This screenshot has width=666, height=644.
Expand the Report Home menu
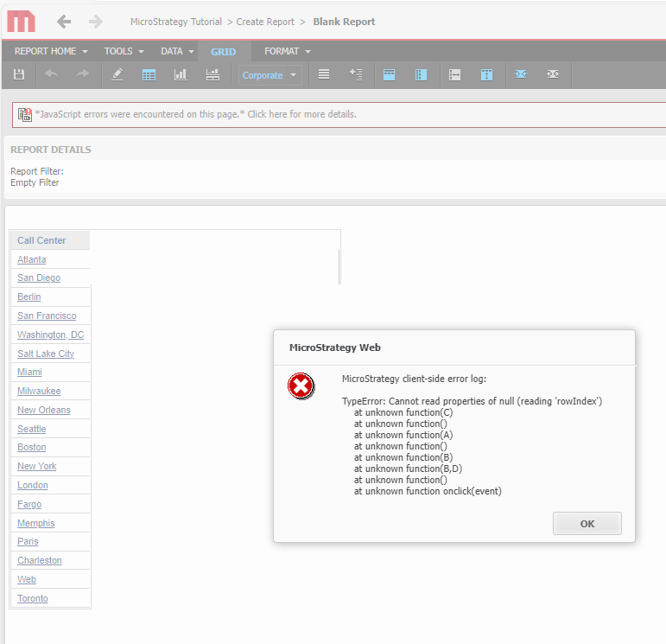[x=51, y=51]
